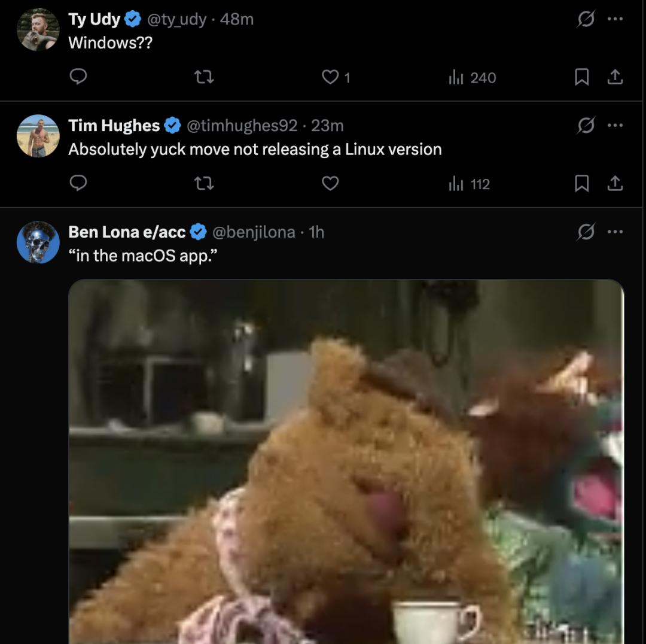This screenshot has width=646, height=644.
Task: Like Tim Hughes' Linux tweet
Action: click(330, 184)
